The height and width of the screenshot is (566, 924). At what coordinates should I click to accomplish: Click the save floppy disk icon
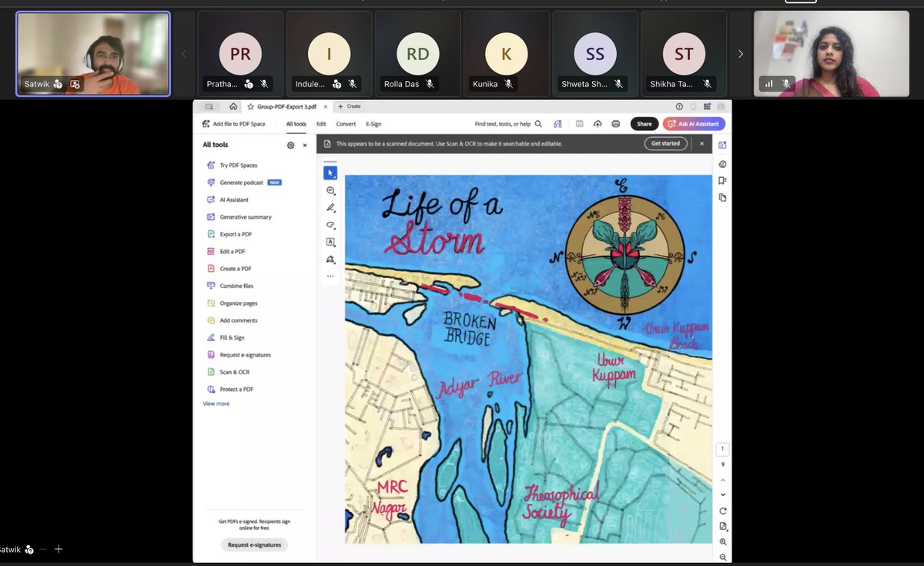579,123
